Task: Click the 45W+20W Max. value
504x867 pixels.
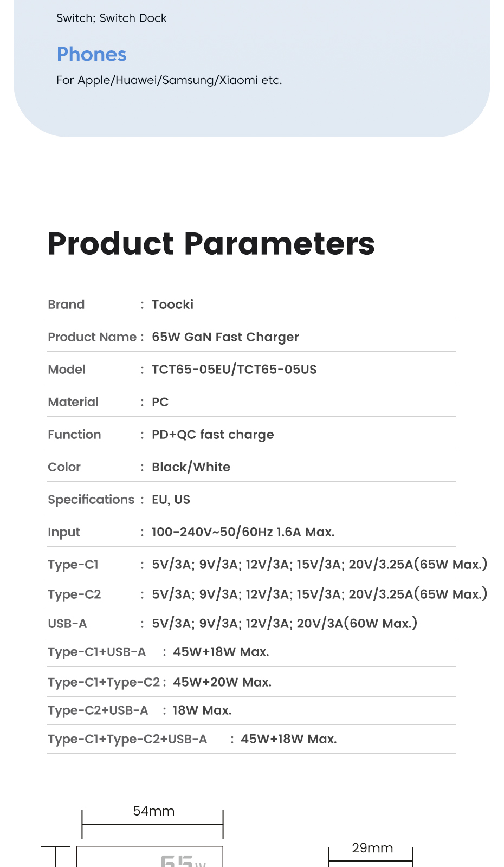Action: (x=222, y=682)
